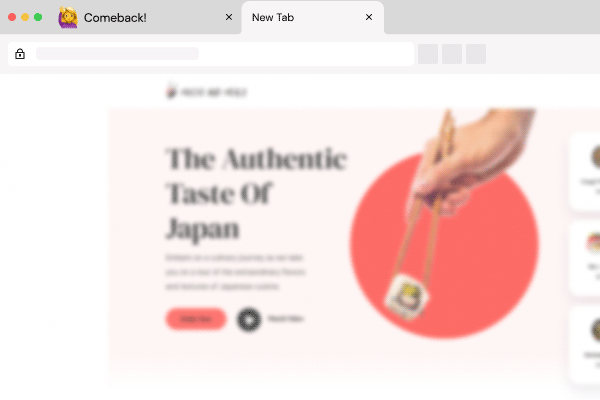This screenshot has height=400, width=600.
Task: Focus the address bar URL field
Action: pyautogui.click(x=210, y=54)
